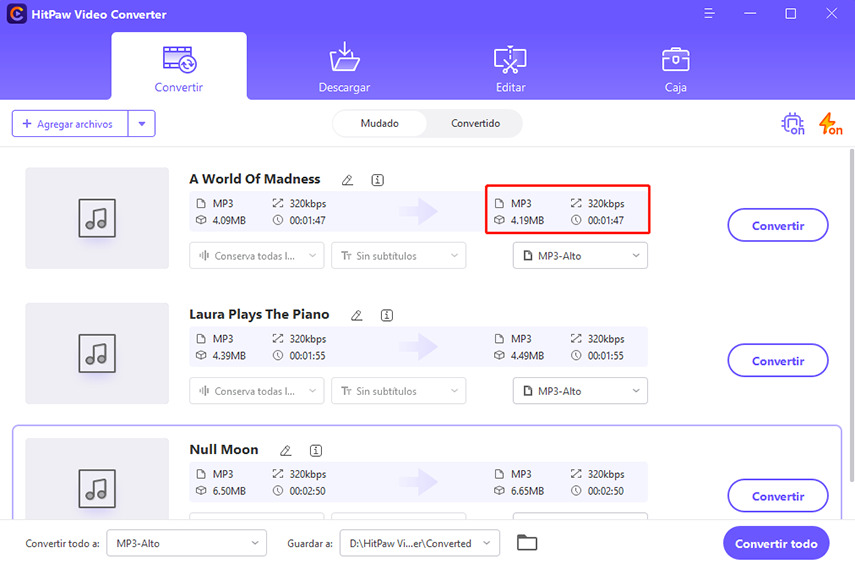Rename Laura Plays The Piano with pencil icon

click(357, 315)
